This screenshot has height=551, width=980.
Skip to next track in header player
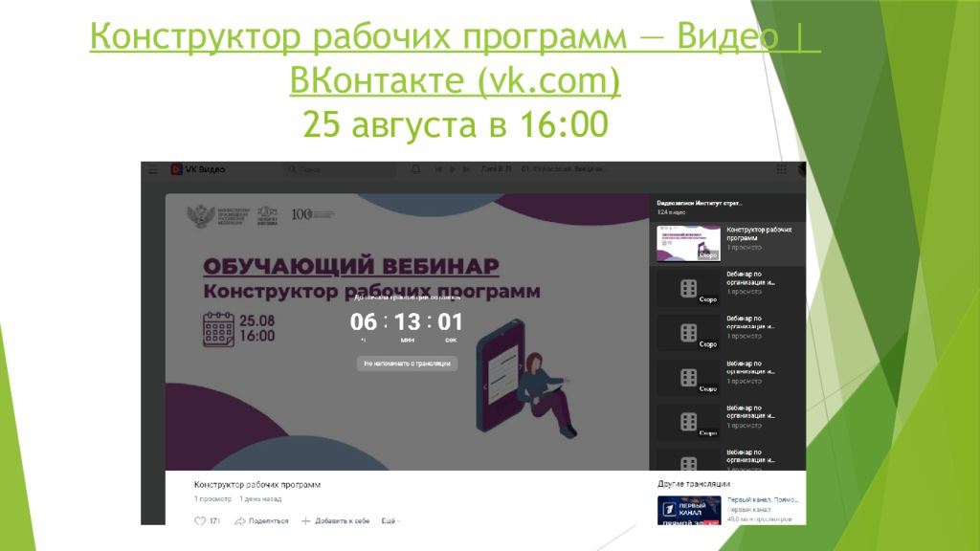tap(466, 169)
